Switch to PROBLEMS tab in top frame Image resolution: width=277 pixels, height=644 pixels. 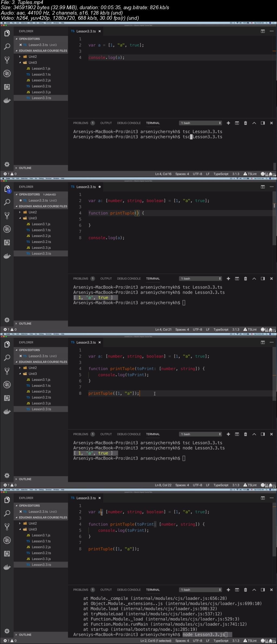tap(84, 123)
